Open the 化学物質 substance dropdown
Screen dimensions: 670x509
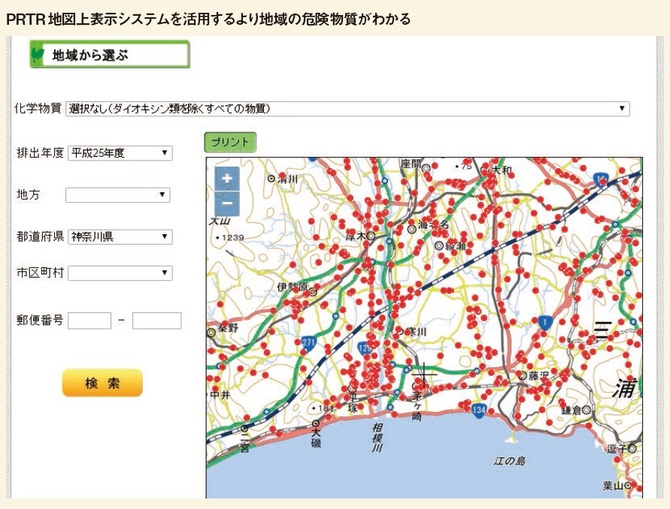pos(347,108)
